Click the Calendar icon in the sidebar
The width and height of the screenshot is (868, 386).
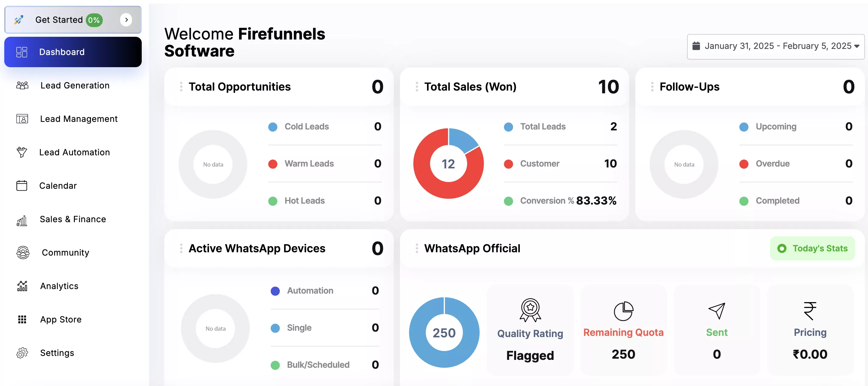point(22,186)
